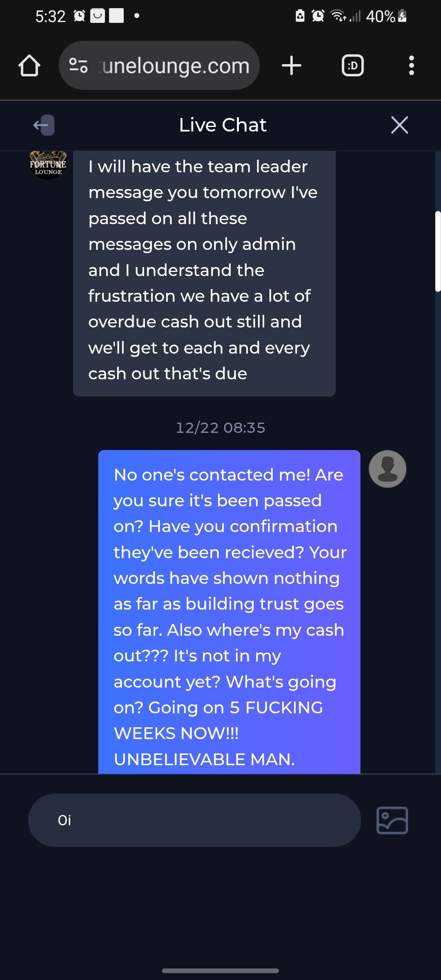Tap the attach image icon
441x980 pixels.
(392, 820)
